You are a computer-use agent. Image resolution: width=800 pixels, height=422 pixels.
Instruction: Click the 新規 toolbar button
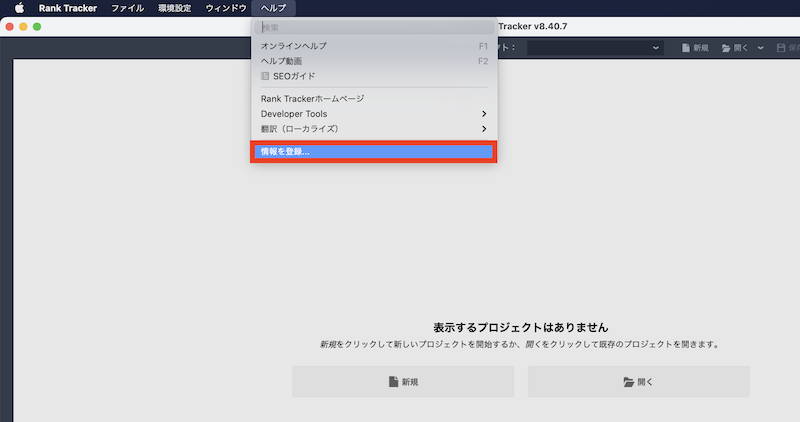695,48
